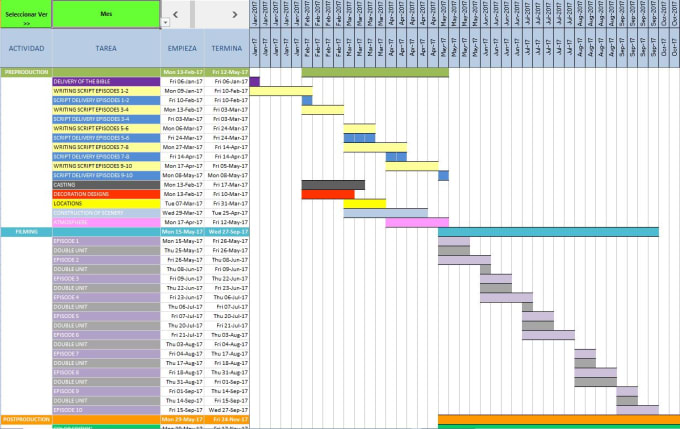This screenshot has width=680, height=429.
Task: Select the SCRIPT DELIVERY EPISODES 7-8 task
Action: [x=106, y=157]
